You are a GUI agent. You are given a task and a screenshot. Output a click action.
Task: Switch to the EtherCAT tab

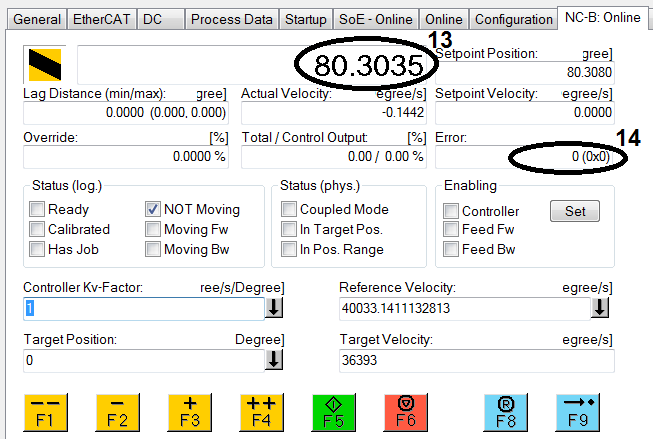[x=102, y=19]
